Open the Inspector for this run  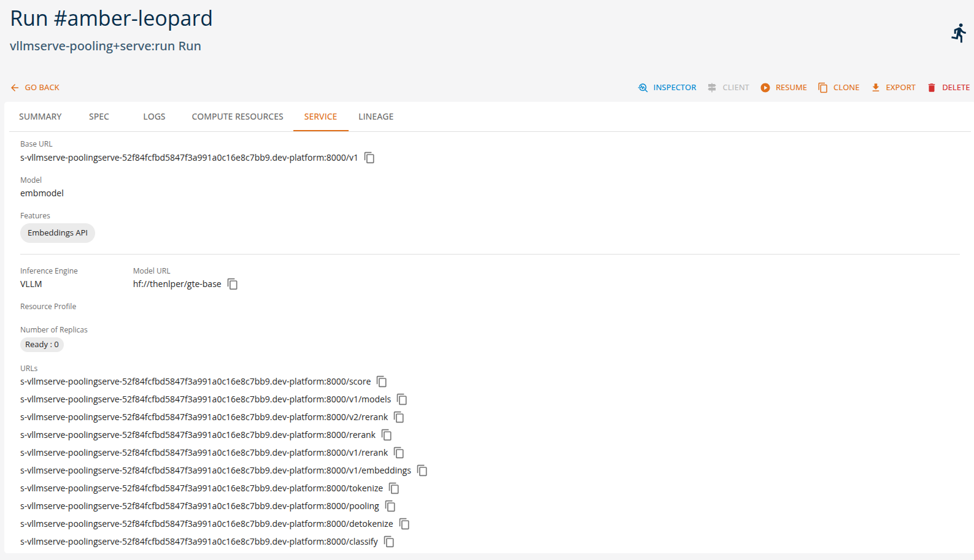click(x=667, y=88)
